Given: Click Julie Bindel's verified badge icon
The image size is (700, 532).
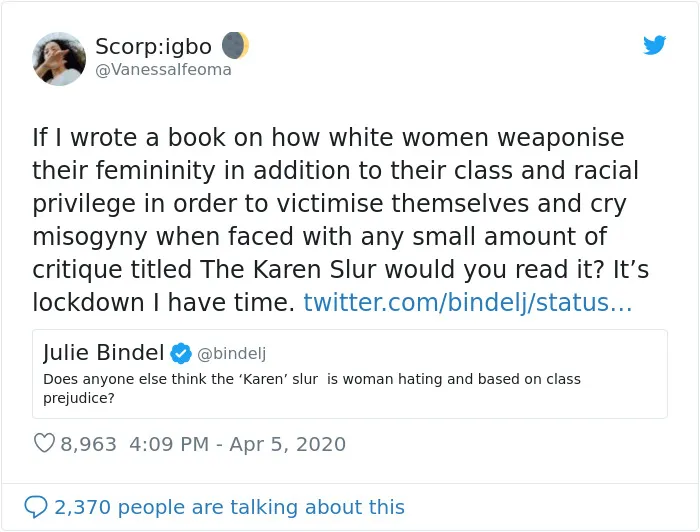Looking at the screenshot, I should pyautogui.click(x=181, y=353).
